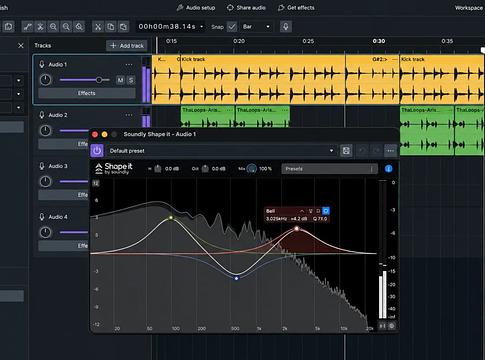The width and height of the screenshot is (485, 360).
Task: Click the Q value in band popup
Action: 320,219
